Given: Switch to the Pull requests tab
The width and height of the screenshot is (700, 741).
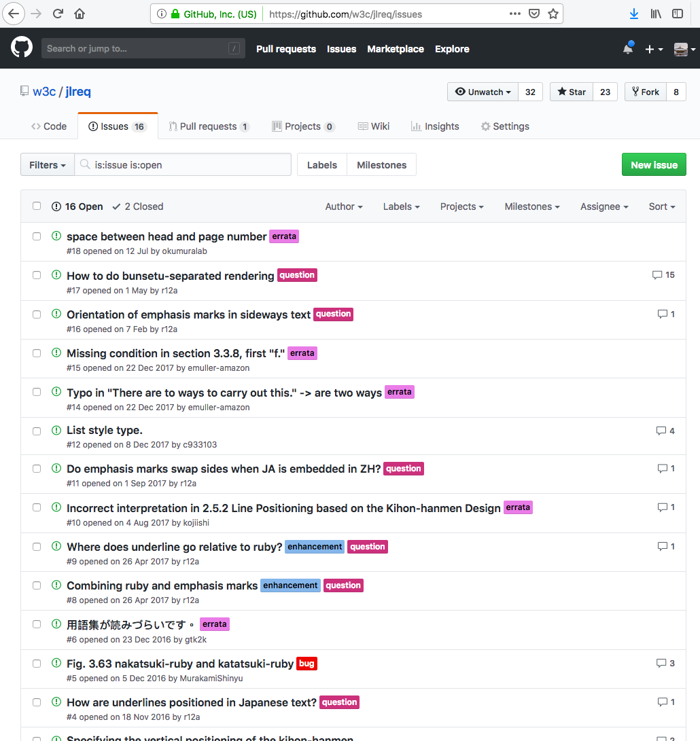Looking at the screenshot, I should [x=209, y=126].
